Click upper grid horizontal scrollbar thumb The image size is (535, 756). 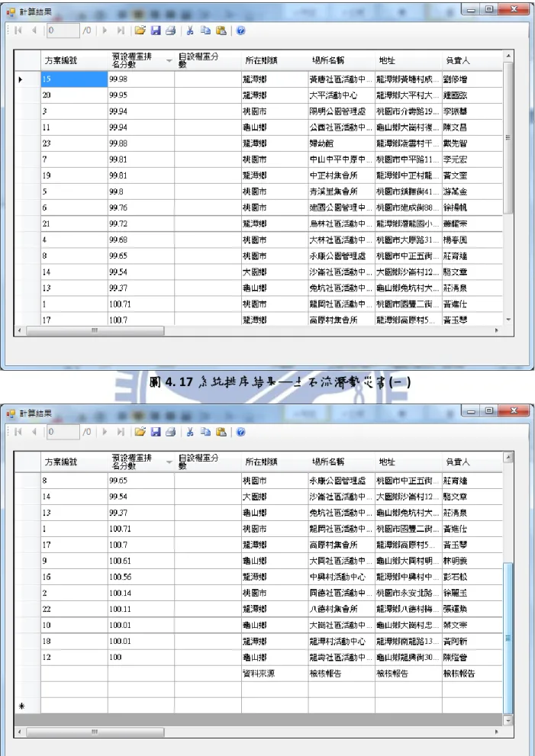tap(95, 331)
